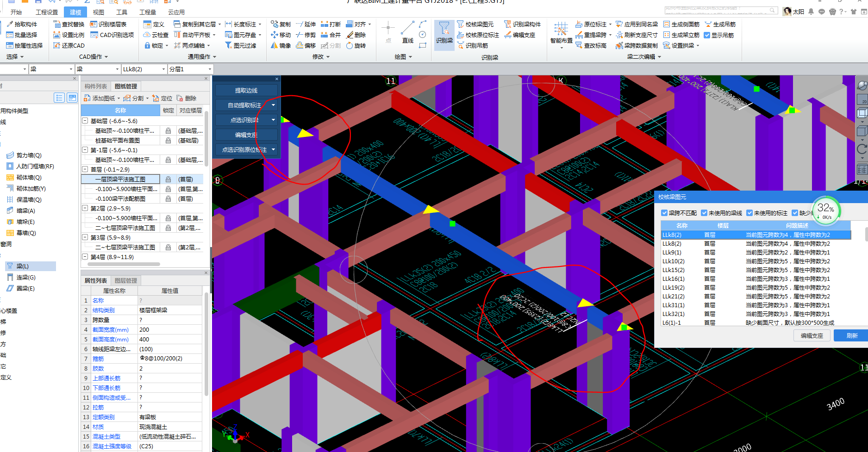Select the LLk9(1) row in check list
The image size is (868, 452).
(x=756, y=252)
